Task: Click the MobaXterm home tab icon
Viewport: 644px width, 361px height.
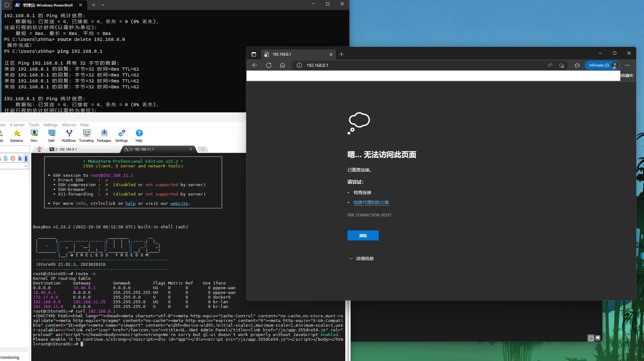Action: tap(39, 149)
